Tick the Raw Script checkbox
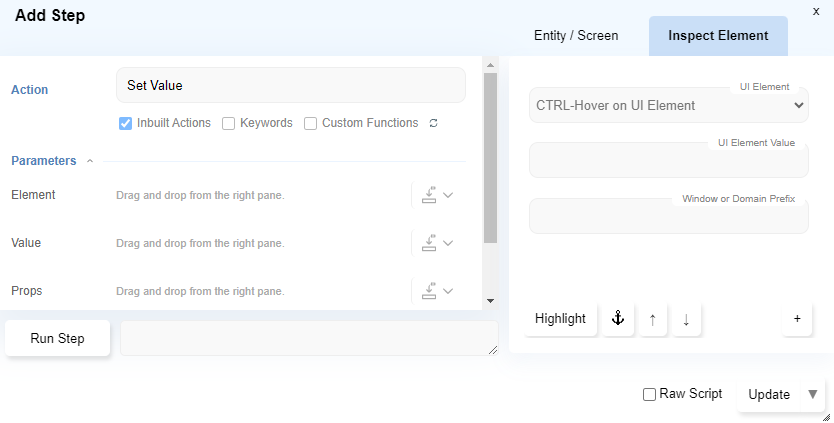Image resolution: width=834 pixels, height=423 pixels. click(x=649, y=395)
